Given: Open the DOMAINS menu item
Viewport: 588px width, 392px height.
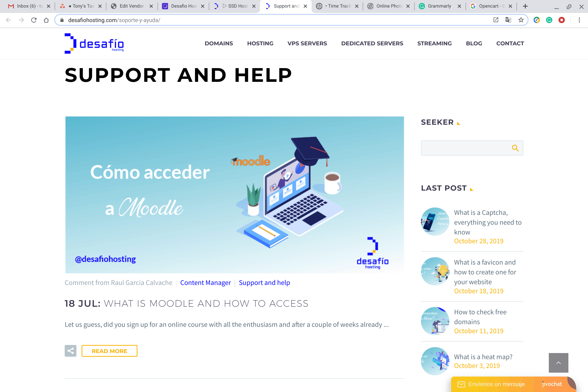Looking at the screenshot, I should (x=219, y=43).
